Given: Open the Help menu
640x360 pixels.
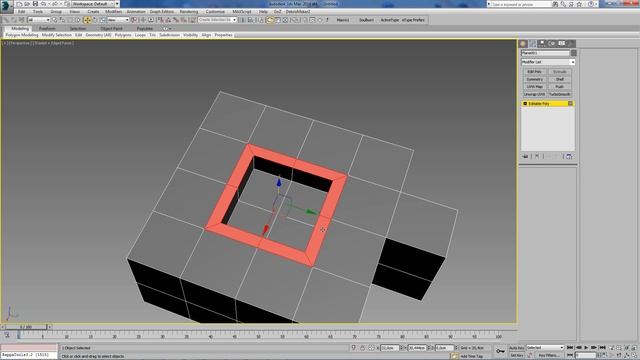Looking at the screenshot, I should (x=263, y=12).
